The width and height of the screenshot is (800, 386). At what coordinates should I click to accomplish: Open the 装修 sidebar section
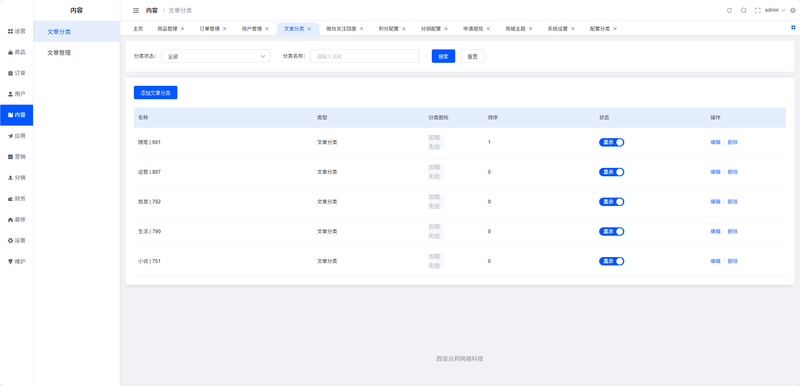pos(16,219)
